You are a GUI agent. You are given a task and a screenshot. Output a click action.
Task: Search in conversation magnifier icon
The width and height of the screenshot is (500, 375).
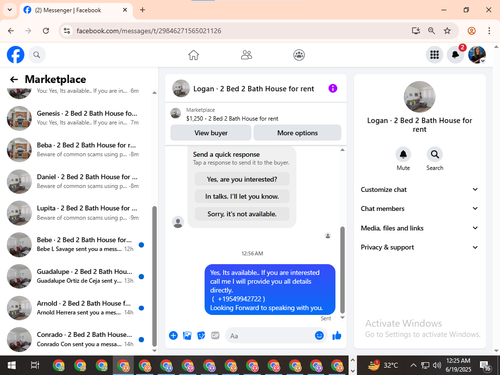tap(435, 154)
